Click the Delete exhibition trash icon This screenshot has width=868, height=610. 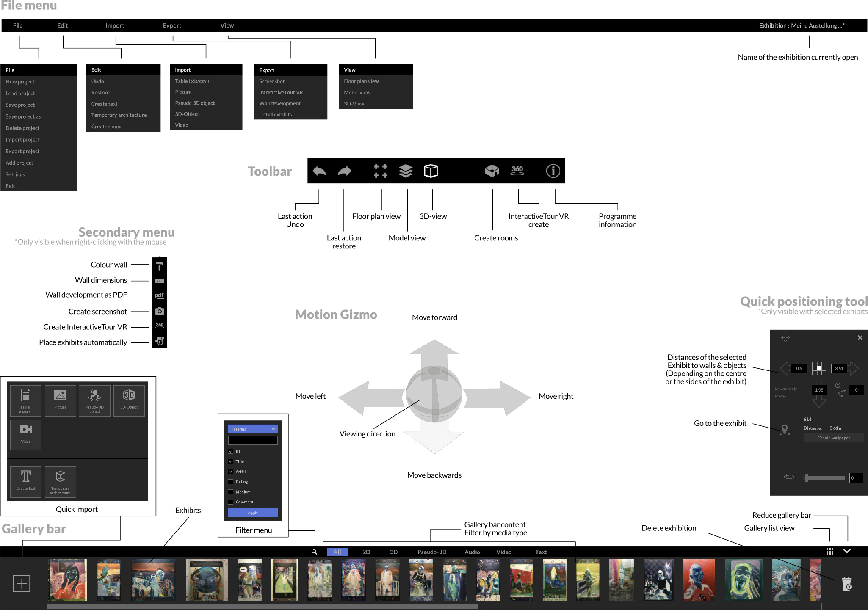point(847,584)
